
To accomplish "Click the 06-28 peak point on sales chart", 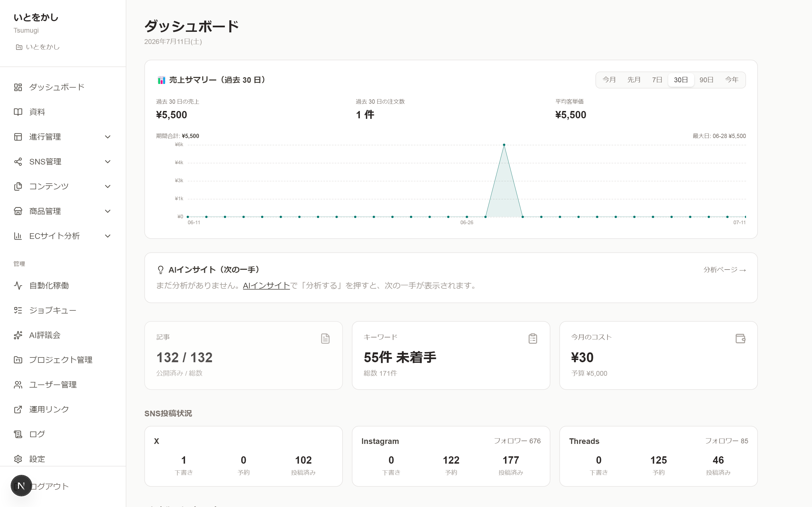I will (x=504, y=145).
